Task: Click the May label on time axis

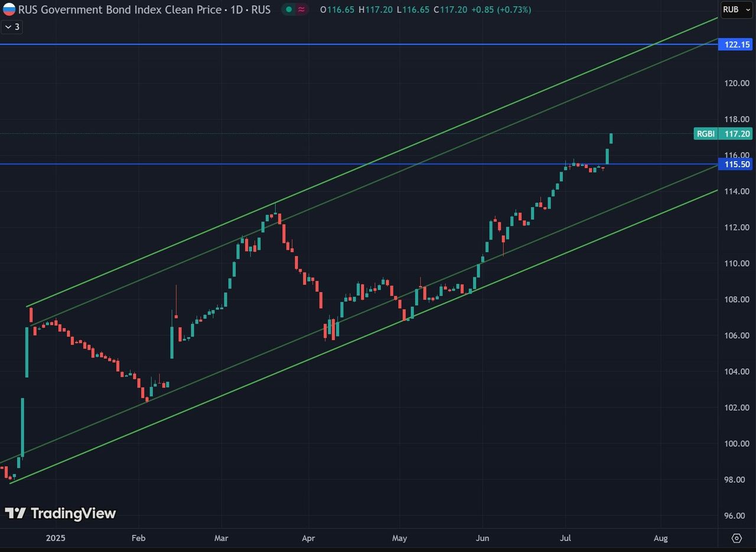Action: [400, 538]
